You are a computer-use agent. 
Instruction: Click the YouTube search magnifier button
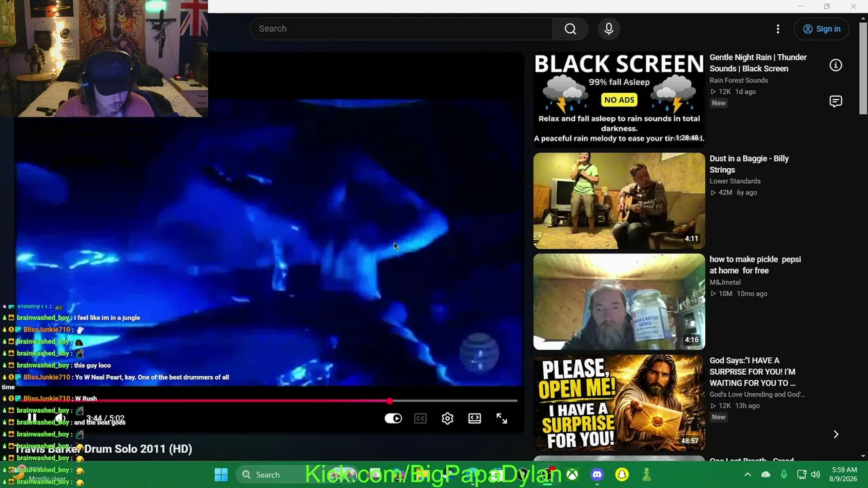[570, 28]
